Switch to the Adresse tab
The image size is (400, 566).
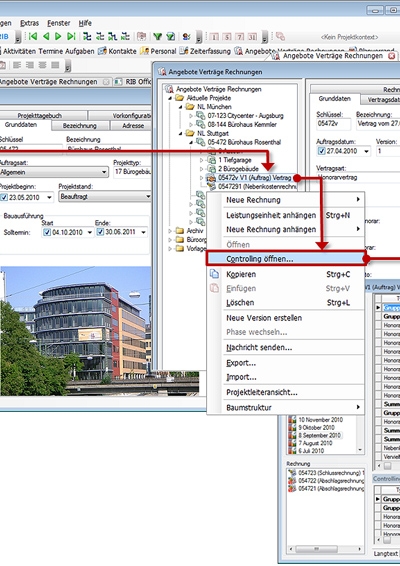tap(133, 126)
